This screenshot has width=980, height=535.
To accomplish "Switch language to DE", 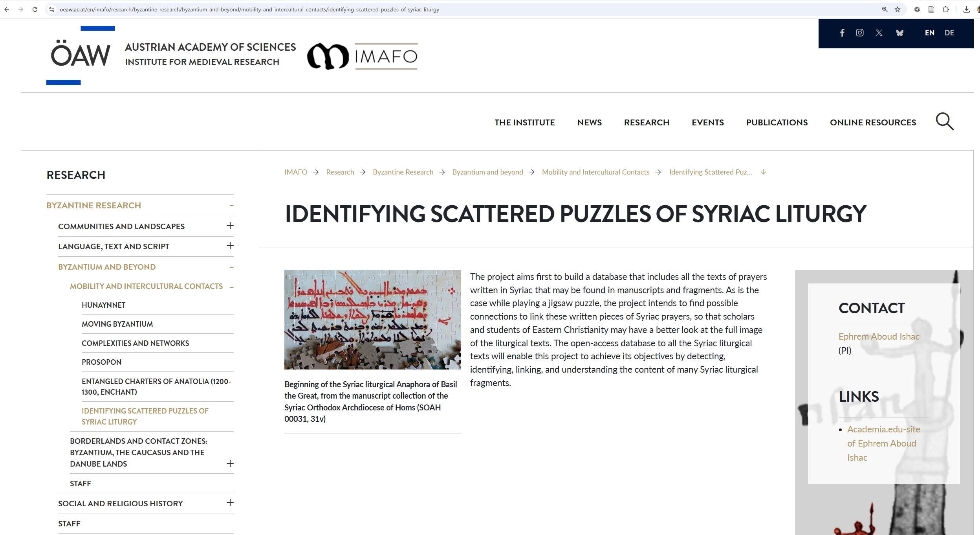I will click(x=949, y=33).
